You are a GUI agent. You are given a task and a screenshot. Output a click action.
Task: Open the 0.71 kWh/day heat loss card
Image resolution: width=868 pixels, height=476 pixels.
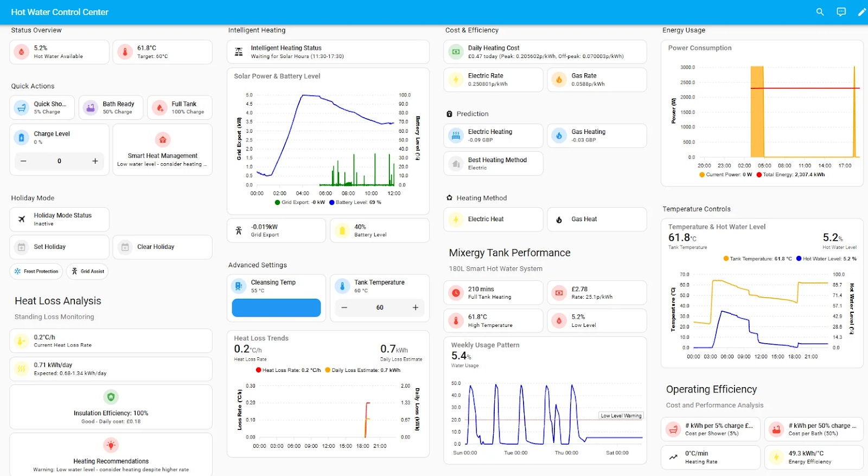111,369
